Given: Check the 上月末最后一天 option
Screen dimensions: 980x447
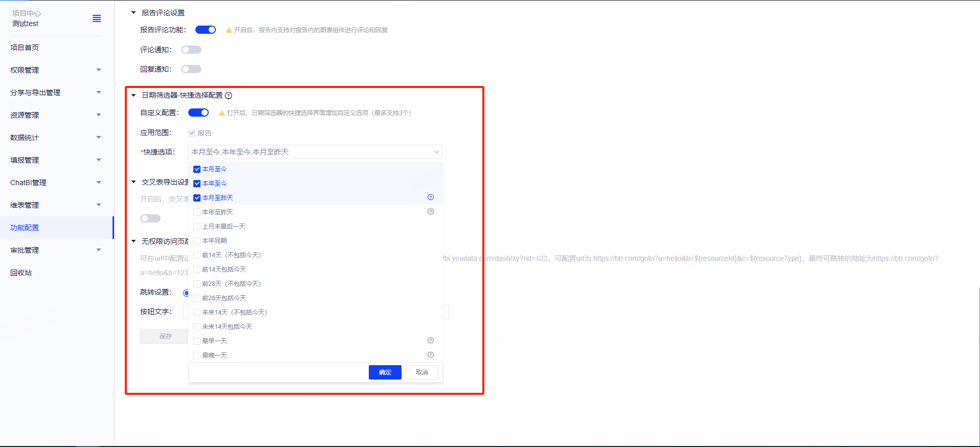Looking at the screenshot, I should pyautogui.click(x=197, y=227).
